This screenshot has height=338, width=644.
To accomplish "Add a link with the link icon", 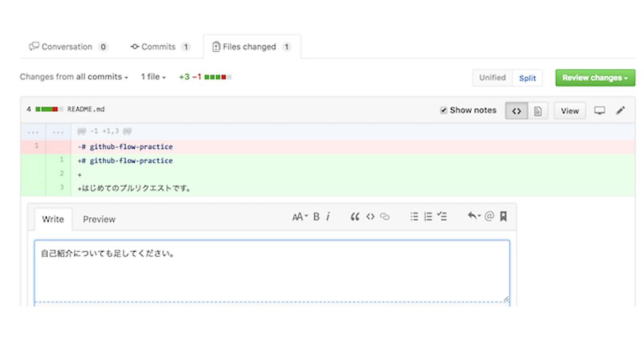I will coord(385,217).
